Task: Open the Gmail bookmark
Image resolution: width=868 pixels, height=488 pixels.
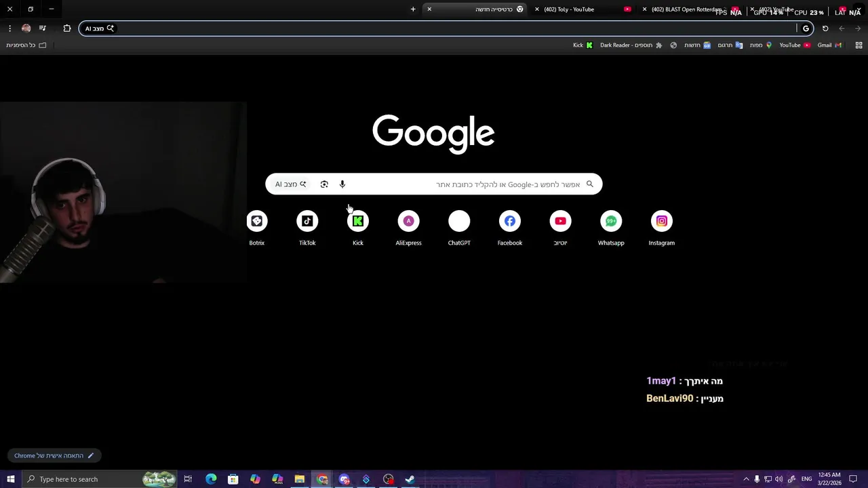Action: [x=829, y=45]
